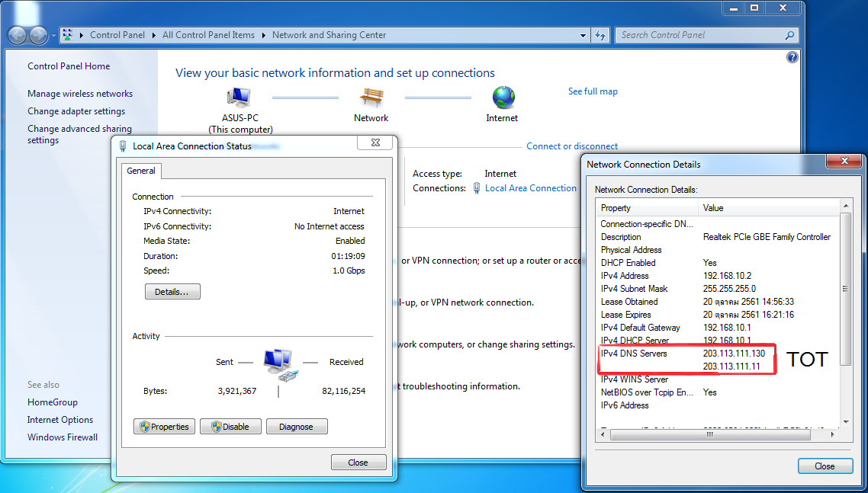This screenshot has height=493, width=868.
Task: Click the Refresh button in address bar
Action: (600, 35)
